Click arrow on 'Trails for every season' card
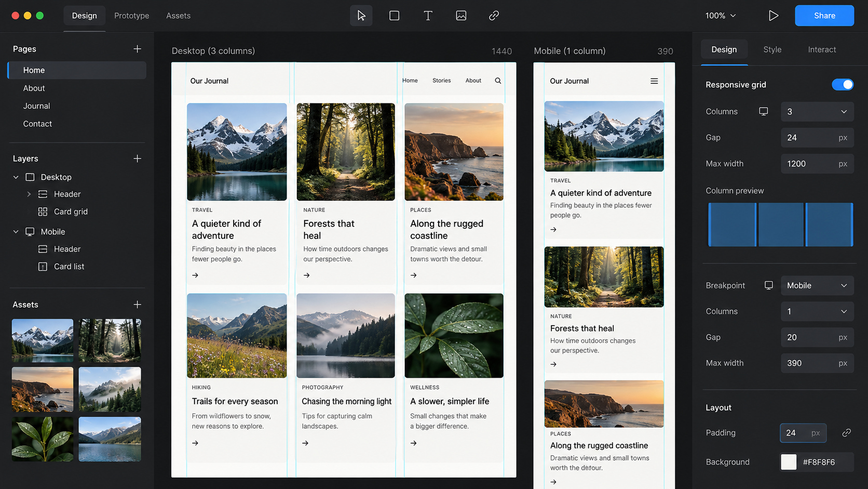Viewport: 868px width, 489px height. click(195, 443)
